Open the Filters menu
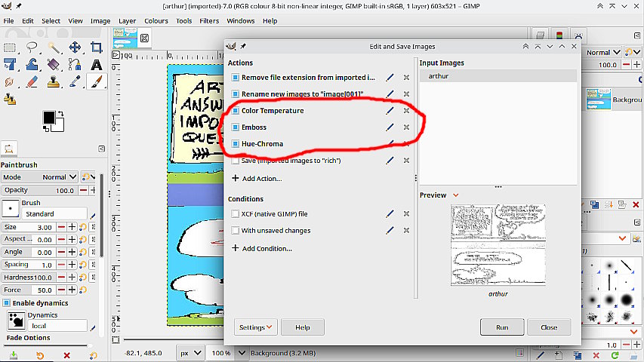The width and height of the screenshot is (644, 362). [x=209, y=20]
